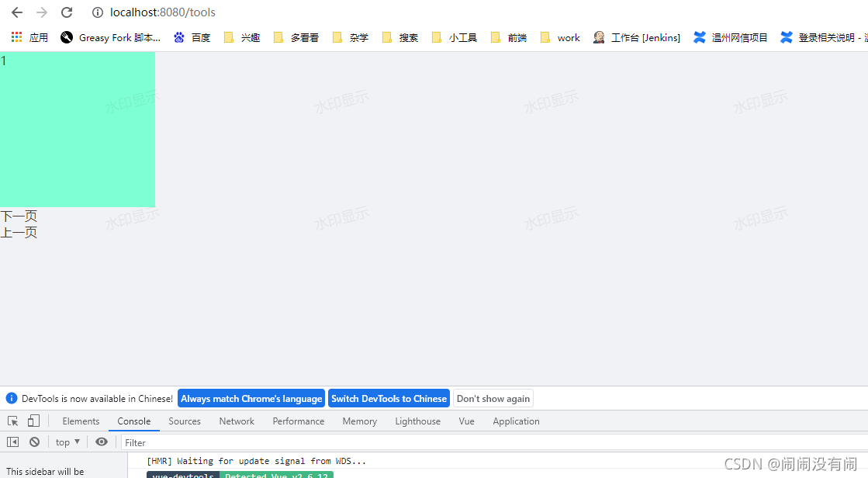
Task: Reload the page with the refresh icon
Action: [67, 12]
